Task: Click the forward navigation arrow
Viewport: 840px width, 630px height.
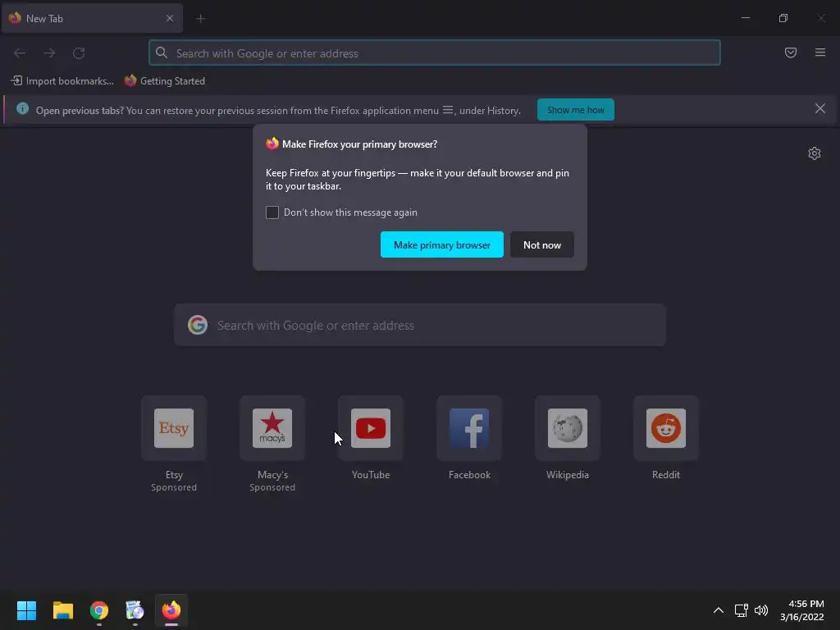Action: (x=49, y=53)
